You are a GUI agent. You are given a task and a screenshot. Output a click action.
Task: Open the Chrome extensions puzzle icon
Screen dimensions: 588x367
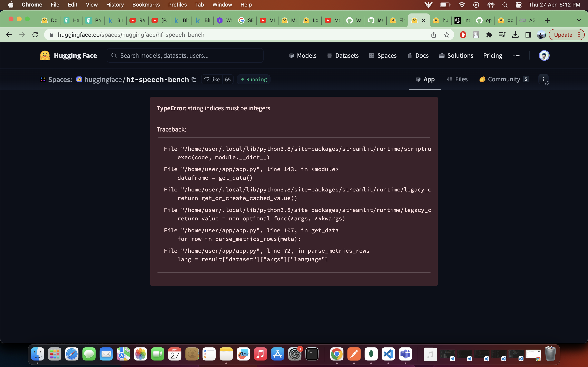tap(489, 35)
